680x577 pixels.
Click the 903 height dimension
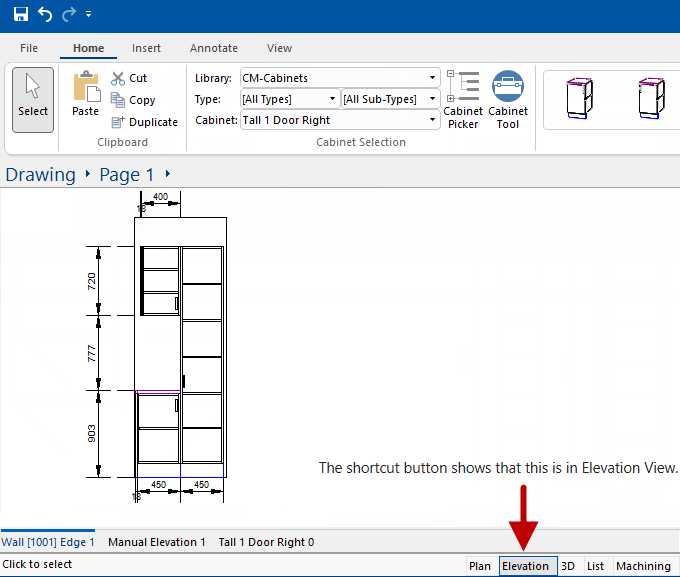pyautogui.click(x=92, y=434)
